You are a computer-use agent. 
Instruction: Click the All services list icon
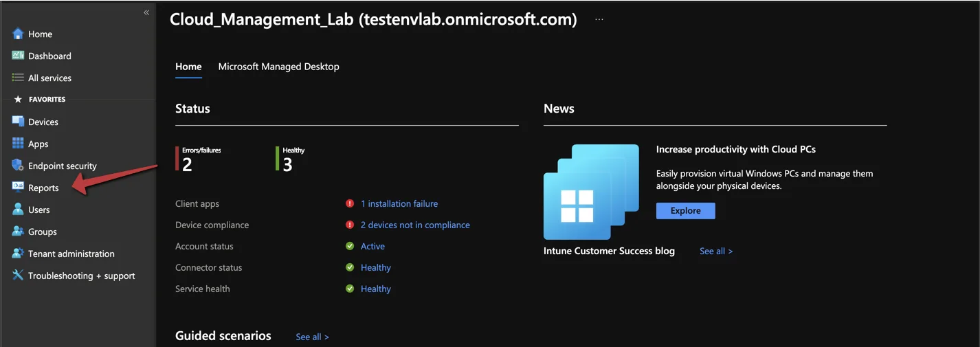[18, 78]
